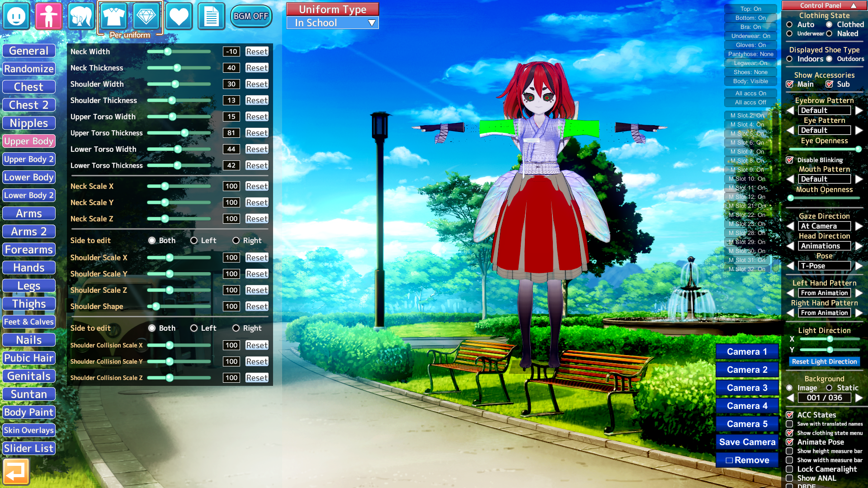Go to previous Right Hand Pattern
Viewport: 868px width, 488px height.
tap(790, 313)
